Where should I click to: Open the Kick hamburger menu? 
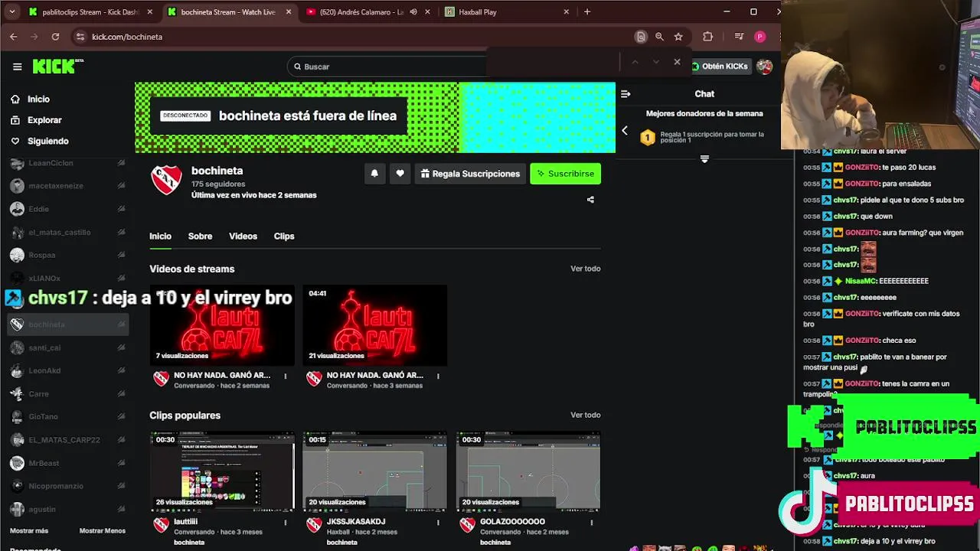17,67
